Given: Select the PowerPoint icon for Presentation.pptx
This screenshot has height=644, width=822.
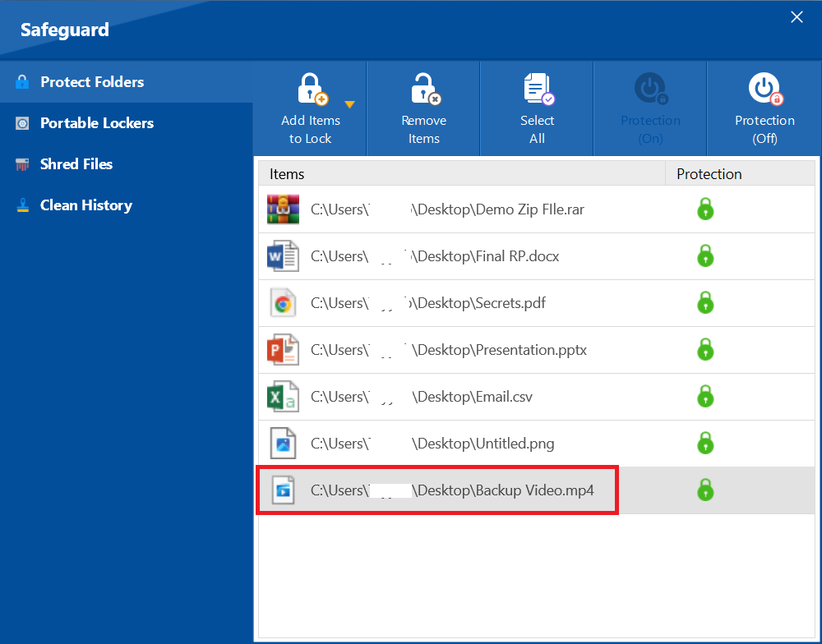Looking at the screenshot, I should [283, 350].
